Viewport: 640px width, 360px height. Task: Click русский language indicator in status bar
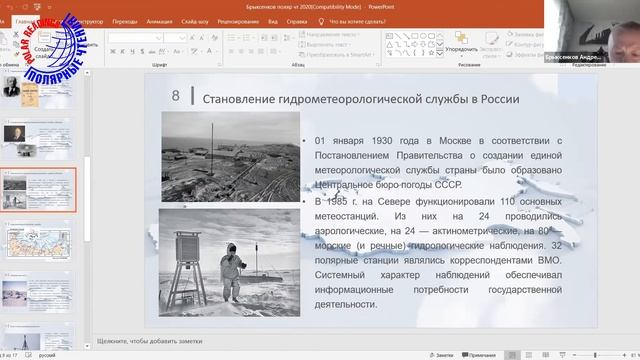click(47, 356)
